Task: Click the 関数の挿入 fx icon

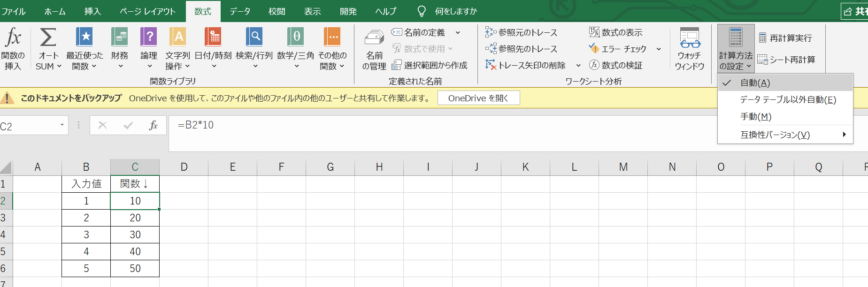Action: [13, 38]
